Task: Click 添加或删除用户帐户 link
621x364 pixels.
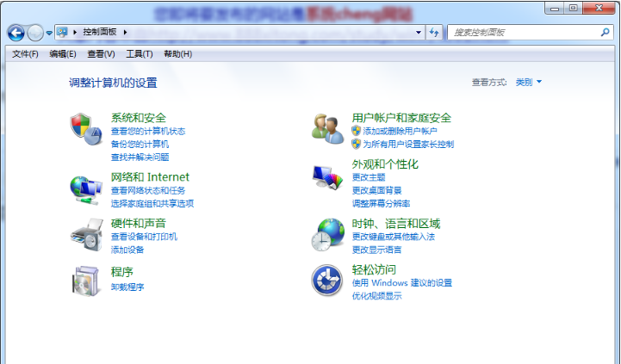Action: click(x=400, y=131)
